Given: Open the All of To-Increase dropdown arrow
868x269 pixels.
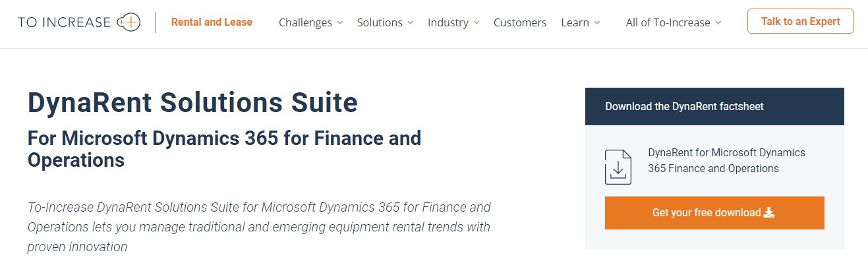Looking at the screenshot, I should tap(718, 22).
